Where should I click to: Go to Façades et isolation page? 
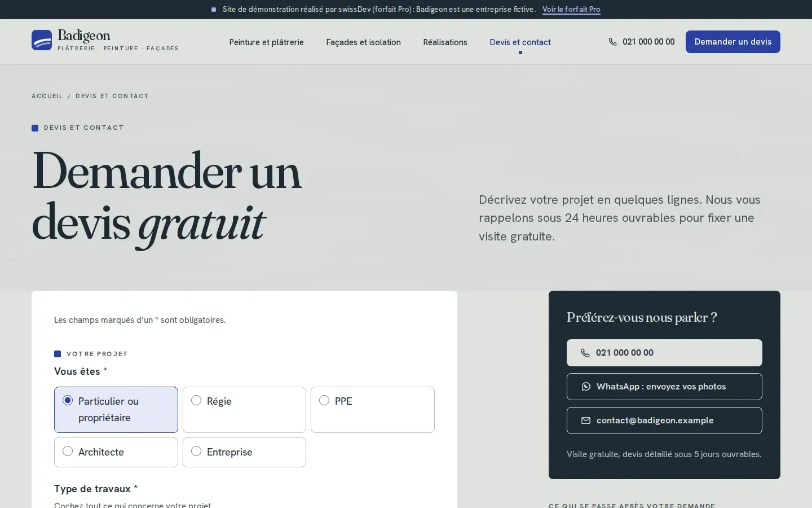tap(363, 42)
